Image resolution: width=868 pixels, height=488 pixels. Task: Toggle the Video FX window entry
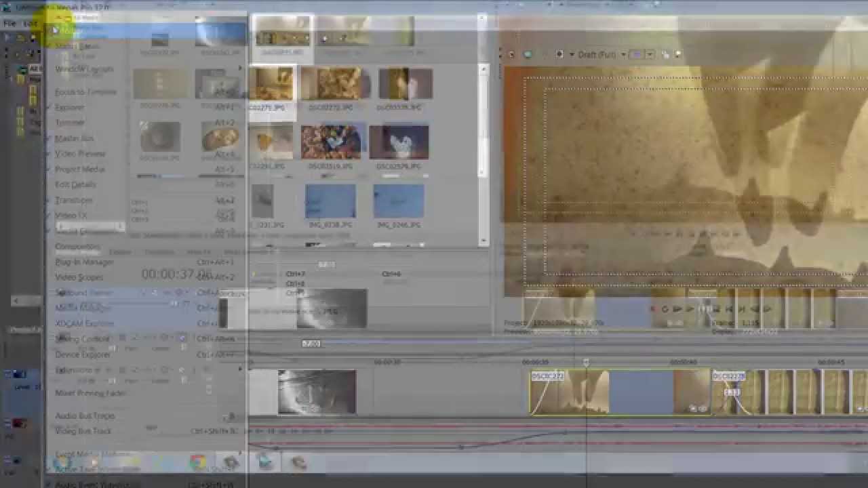pyautogui.click(x=71, y=216)
